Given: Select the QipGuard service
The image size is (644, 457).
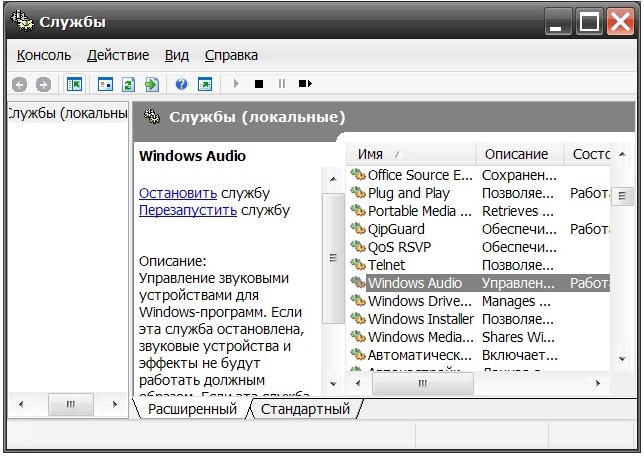Looking at the screenshot, I should (479, 229).
